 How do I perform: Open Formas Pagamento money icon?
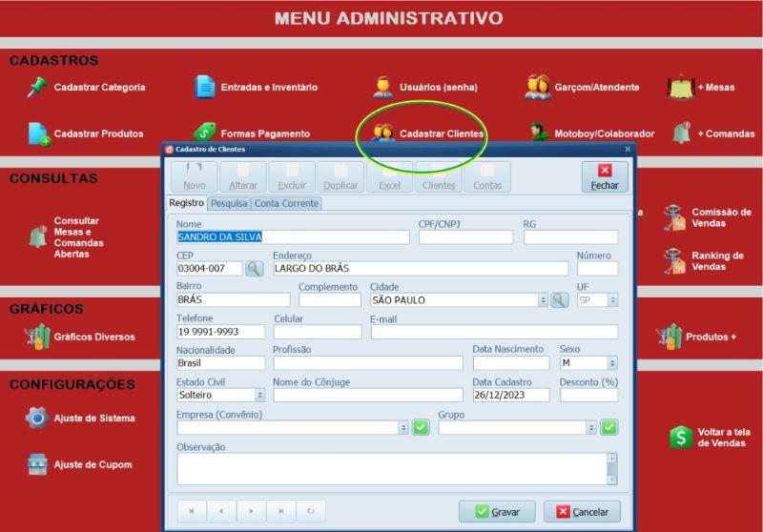click(205, 133)
